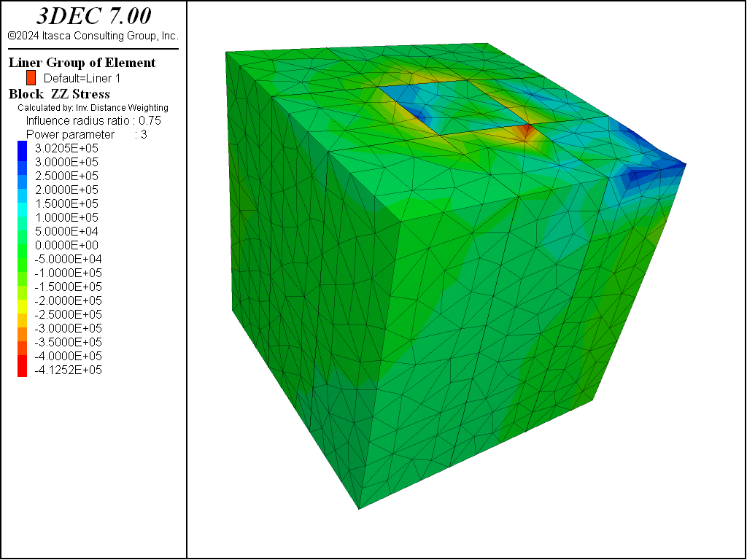747x560 pixels.
Task: Click the -2.0000E+05 legend value
Action: (68, 300)
